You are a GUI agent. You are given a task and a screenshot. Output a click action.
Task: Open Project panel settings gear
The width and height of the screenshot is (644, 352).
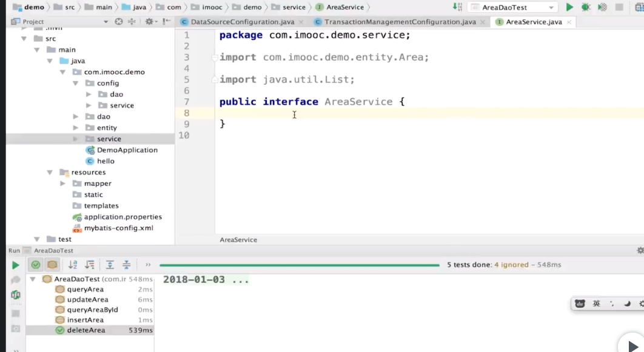149,21
